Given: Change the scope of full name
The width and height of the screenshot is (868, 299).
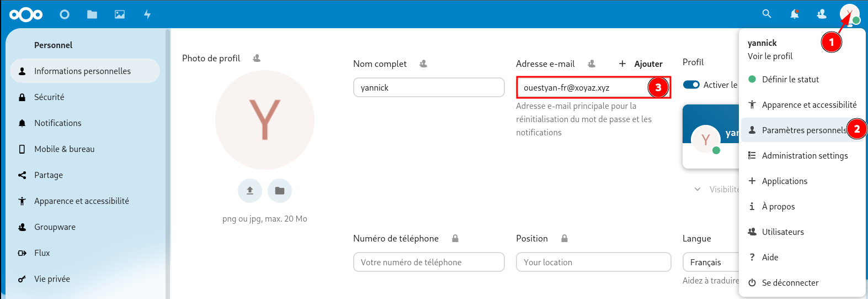Looking at the screenshot, I should pos(423,64).
